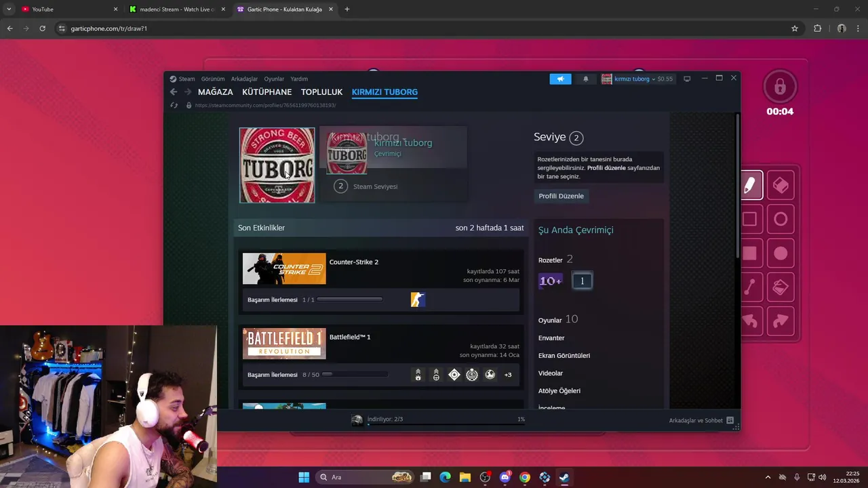Open File Explorer from the taskbar
The image size is (868, 488).
pos(465,477)
